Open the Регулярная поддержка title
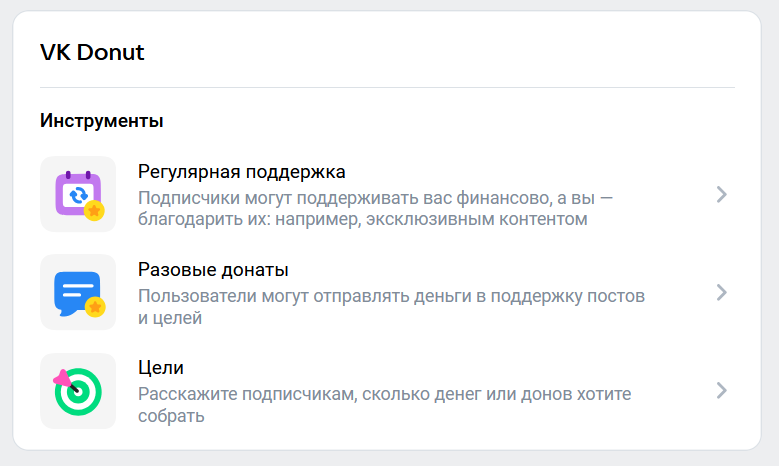Viewport: 779px width, 466px height. [x=241, y=171]
